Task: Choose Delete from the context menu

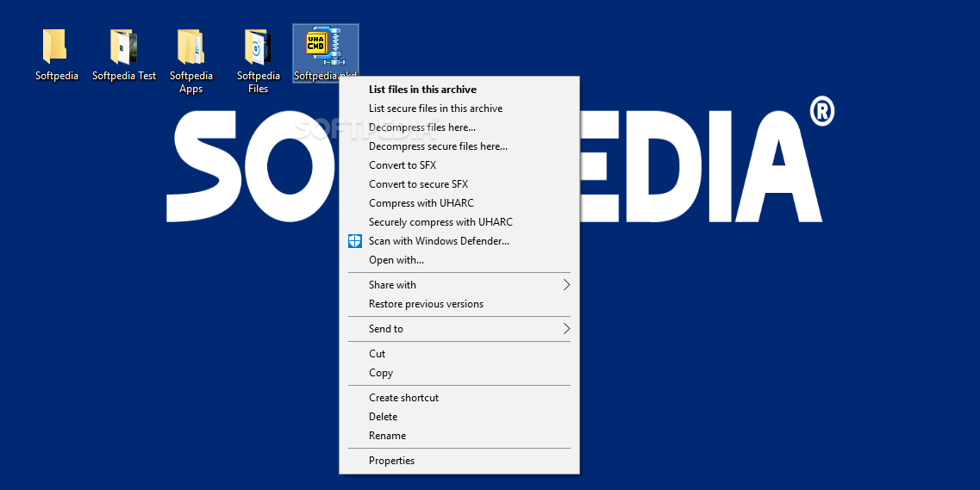Action: tap(459, 417)
